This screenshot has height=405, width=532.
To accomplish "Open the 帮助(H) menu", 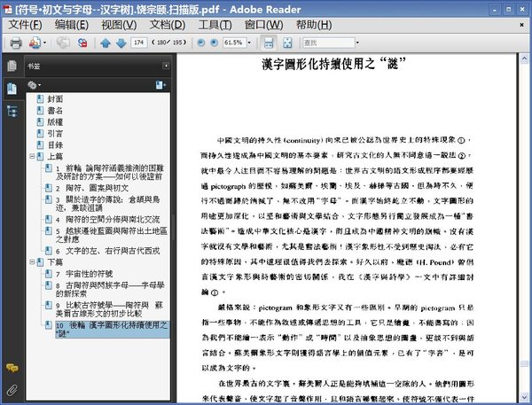I will [314, 25].
